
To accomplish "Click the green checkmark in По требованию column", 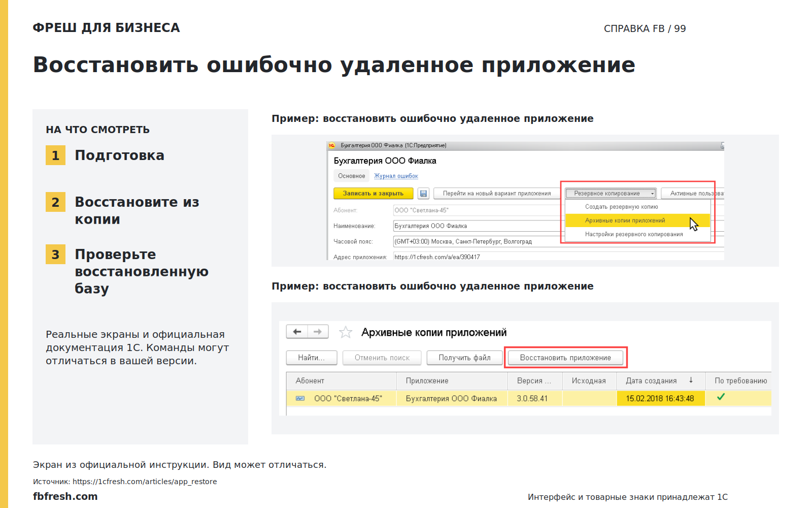I will (x=721, y=397).
